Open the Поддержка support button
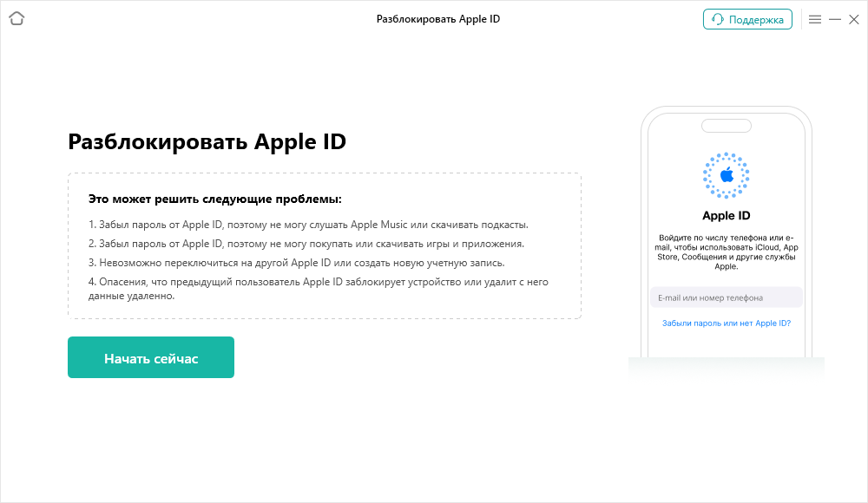 pos(747,19)
